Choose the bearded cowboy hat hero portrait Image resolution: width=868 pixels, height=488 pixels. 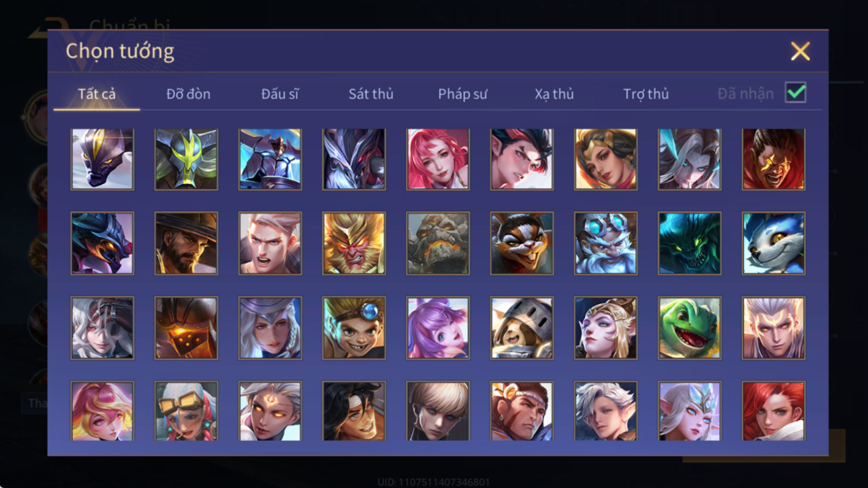[x=186, y=243]
